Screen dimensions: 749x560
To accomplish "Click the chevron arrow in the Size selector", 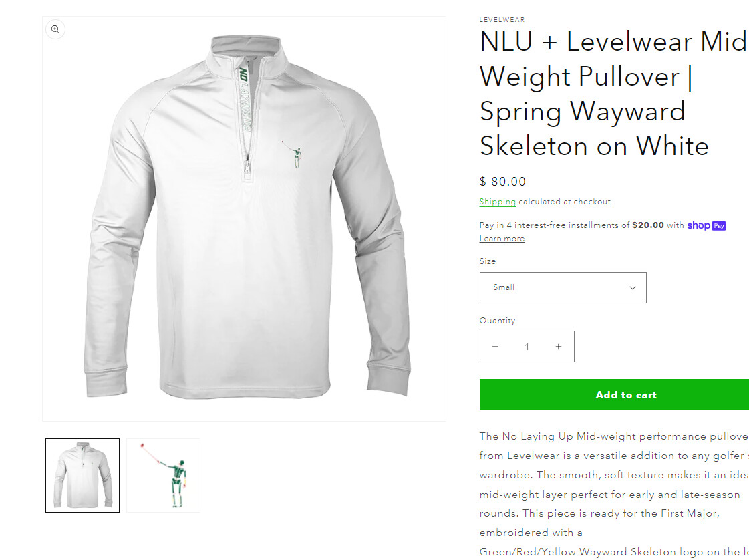I will 633,288.
